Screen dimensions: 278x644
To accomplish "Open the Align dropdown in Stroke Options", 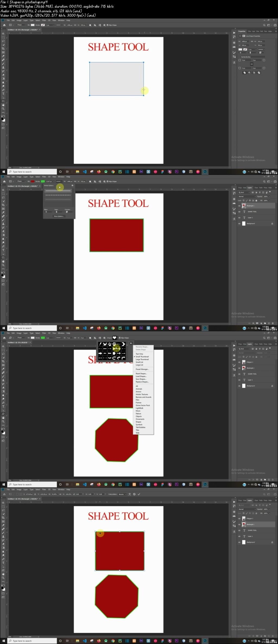I will tap(48, 212).
